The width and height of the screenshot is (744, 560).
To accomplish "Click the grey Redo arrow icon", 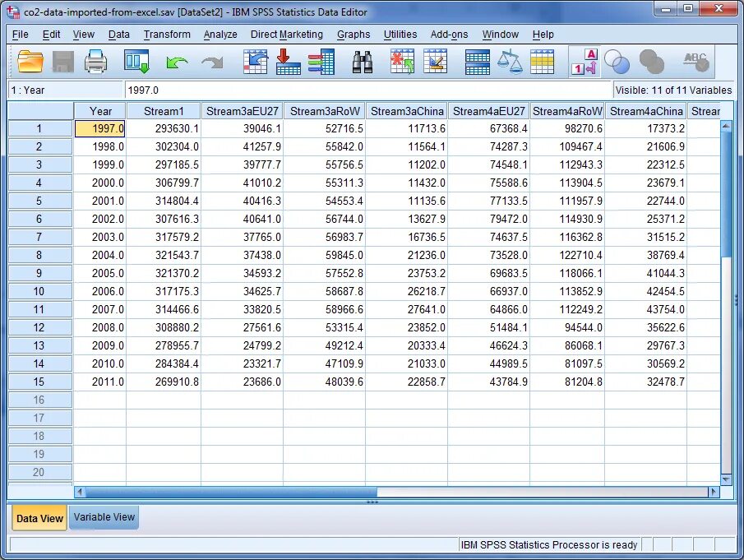I will tap(212, 62).
